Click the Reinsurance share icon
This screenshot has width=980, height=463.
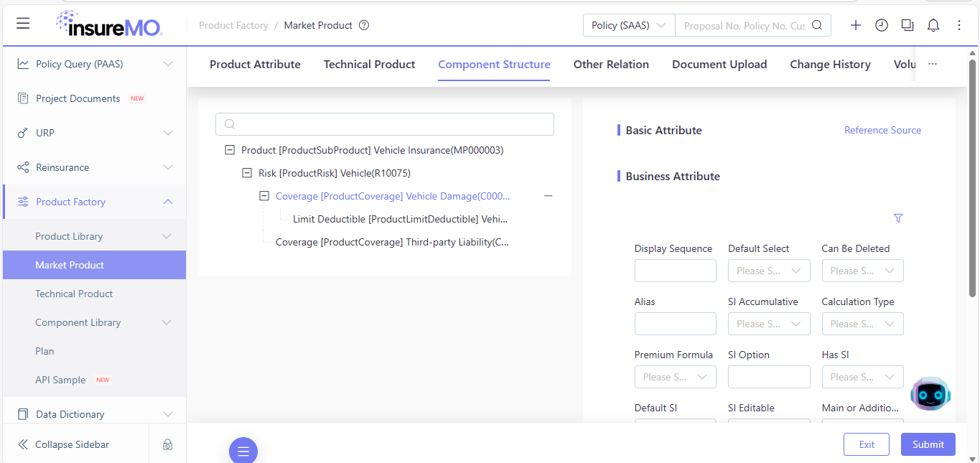coord(23,167)
